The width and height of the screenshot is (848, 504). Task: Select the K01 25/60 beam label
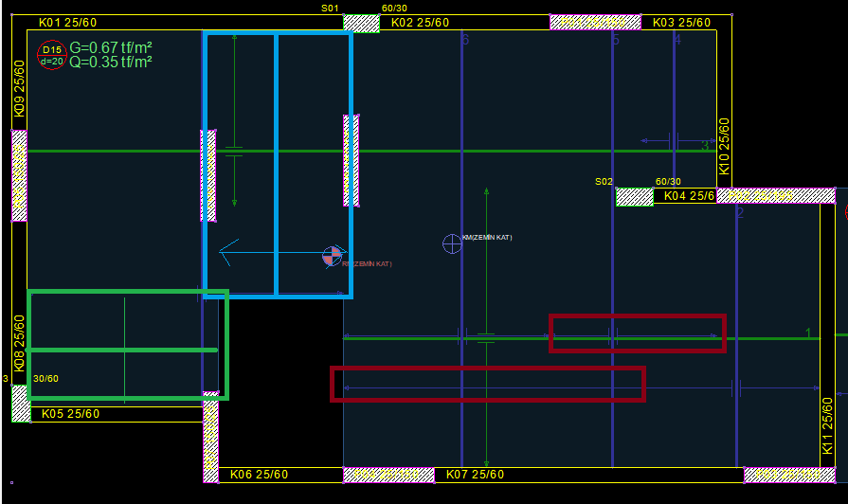pyautogui.click(x=67, y=23)
